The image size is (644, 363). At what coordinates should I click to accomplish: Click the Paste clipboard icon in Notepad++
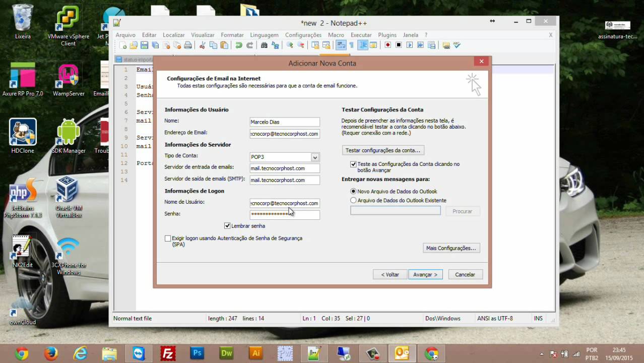224,45
